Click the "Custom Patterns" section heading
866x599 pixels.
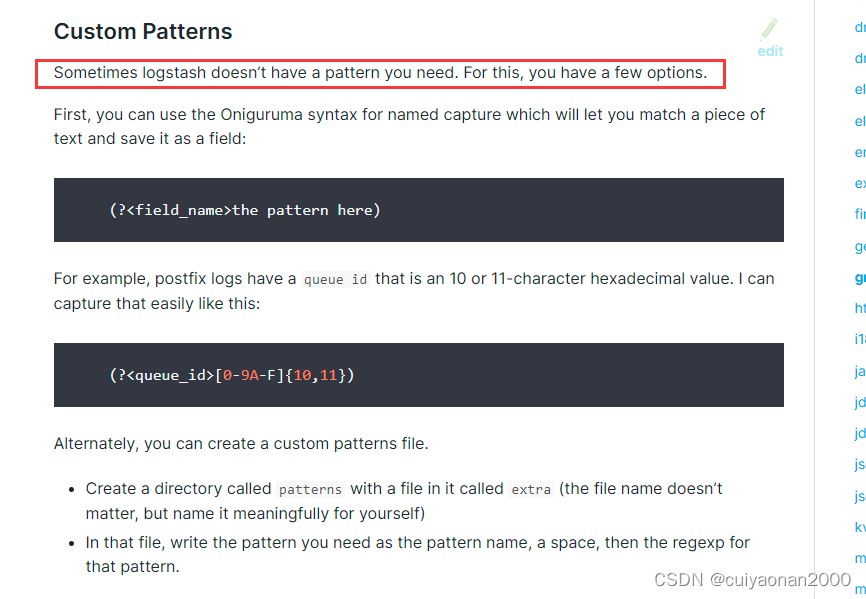[143, 31]
